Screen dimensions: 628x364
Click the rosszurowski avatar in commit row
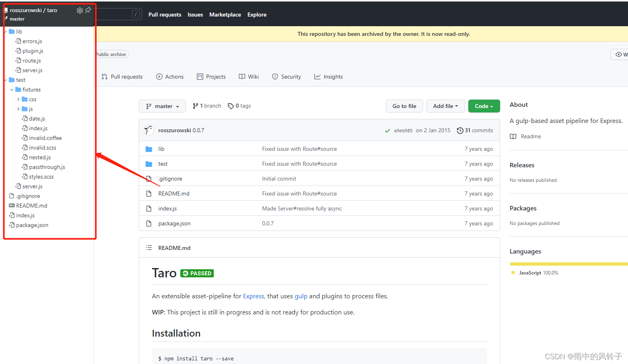tap(149, 130)
